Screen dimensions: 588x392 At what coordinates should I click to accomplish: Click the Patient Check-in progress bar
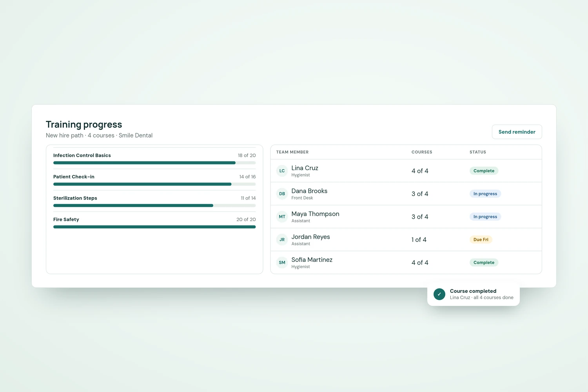pos(154,184)
